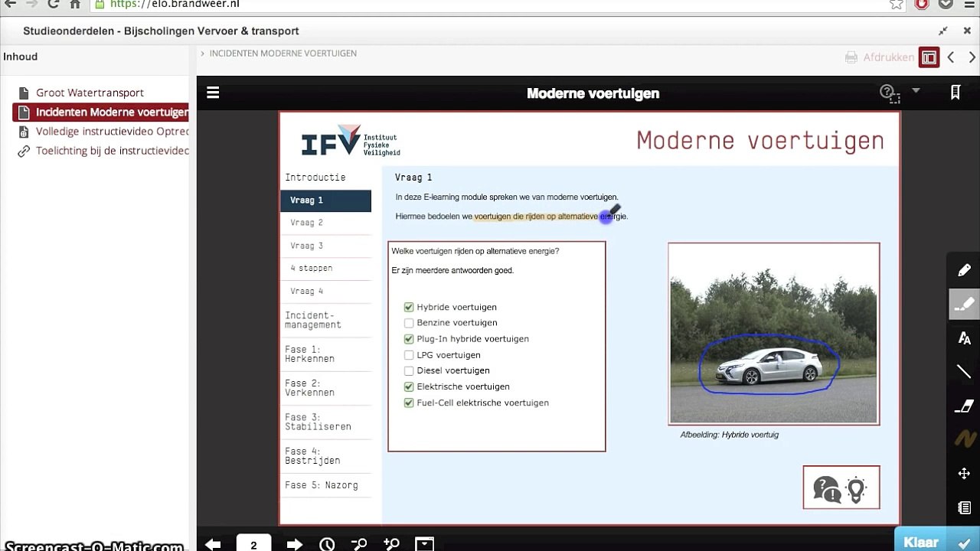Click the page number 2 field

point(253,544)
